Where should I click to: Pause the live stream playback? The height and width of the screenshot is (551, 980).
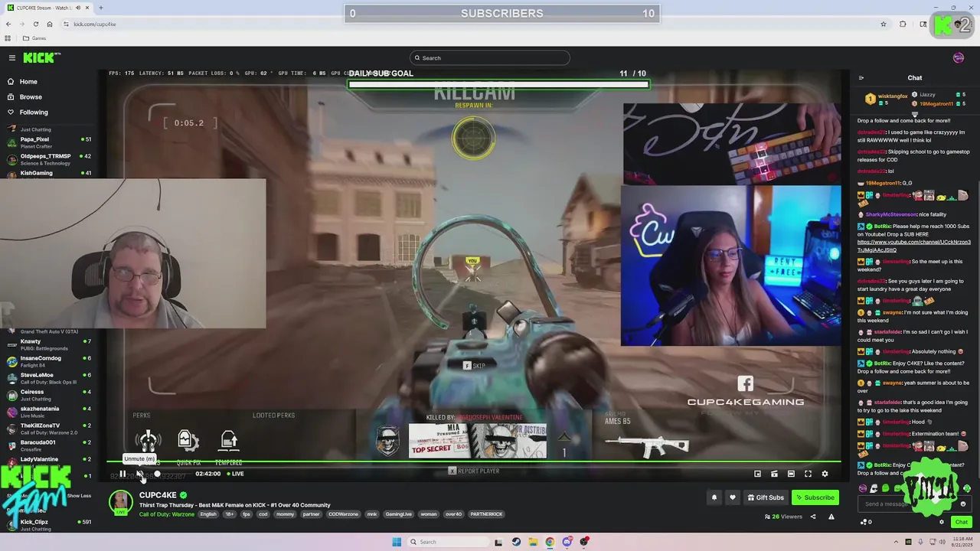tap(122, 474)
